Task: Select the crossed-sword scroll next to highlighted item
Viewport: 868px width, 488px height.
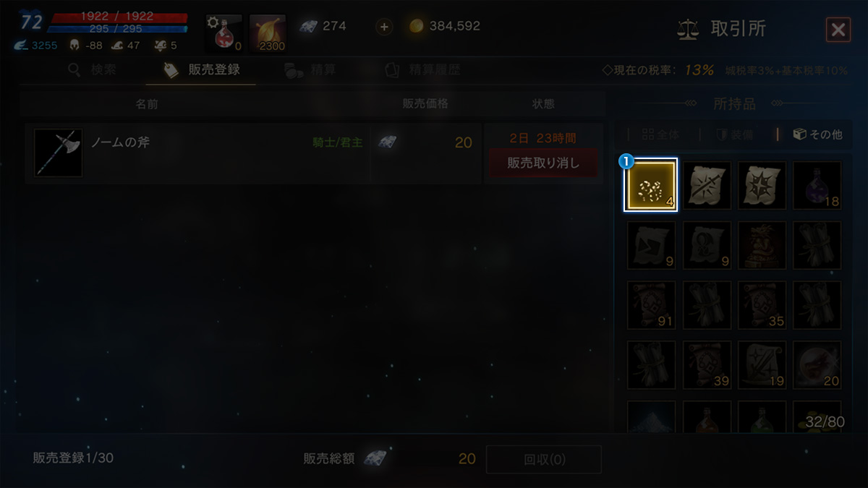Action: 707,185
